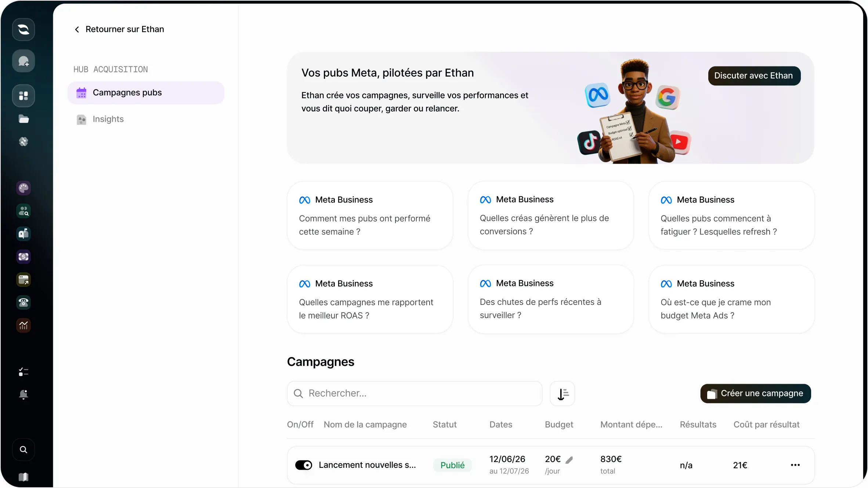Select card 'Quelles créas génèrent le plus de conversions'
This screenshot has height=488, width=868.
coord(551,215)
